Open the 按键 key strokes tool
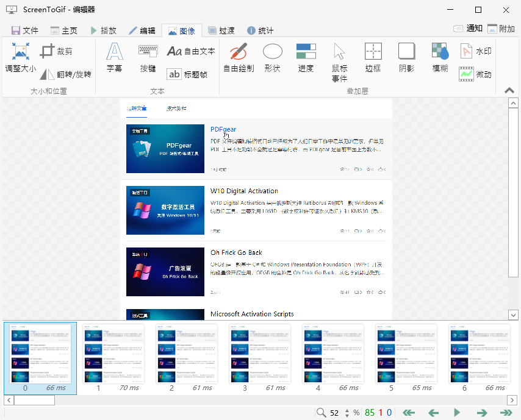The image size is (521, 420). pyautogui.click(x=148, y=58)
